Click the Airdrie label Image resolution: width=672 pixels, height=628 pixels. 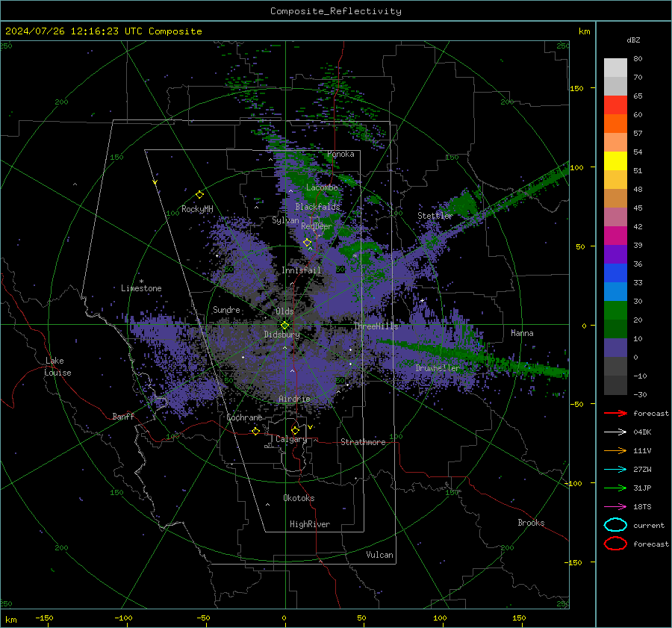point(294,399)
